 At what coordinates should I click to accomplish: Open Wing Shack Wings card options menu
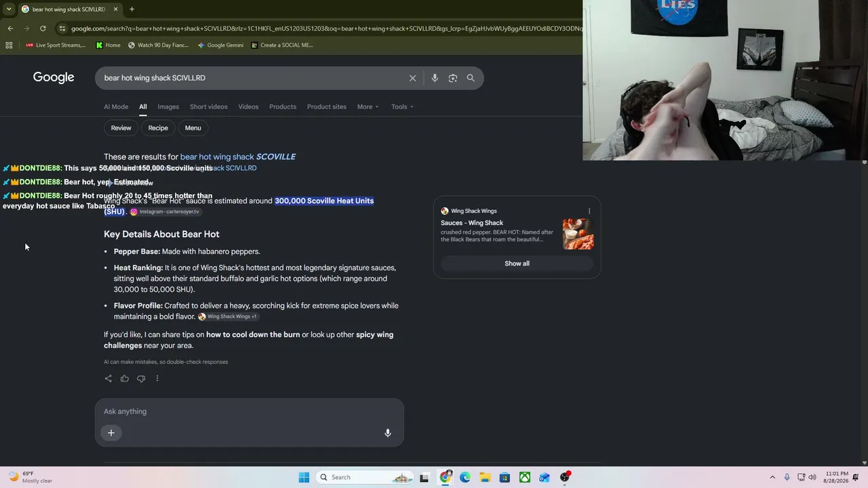[589, 211]
